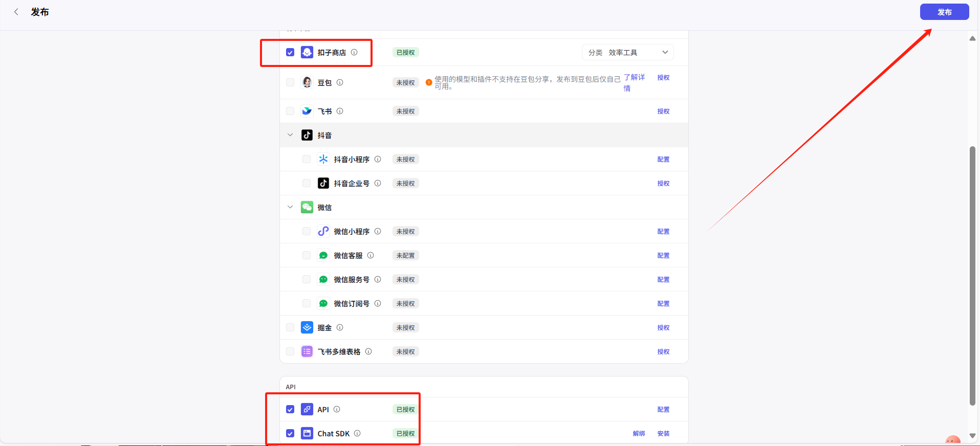Uncheck the API checkbox
980x446 pixels.
pos(290,409)
